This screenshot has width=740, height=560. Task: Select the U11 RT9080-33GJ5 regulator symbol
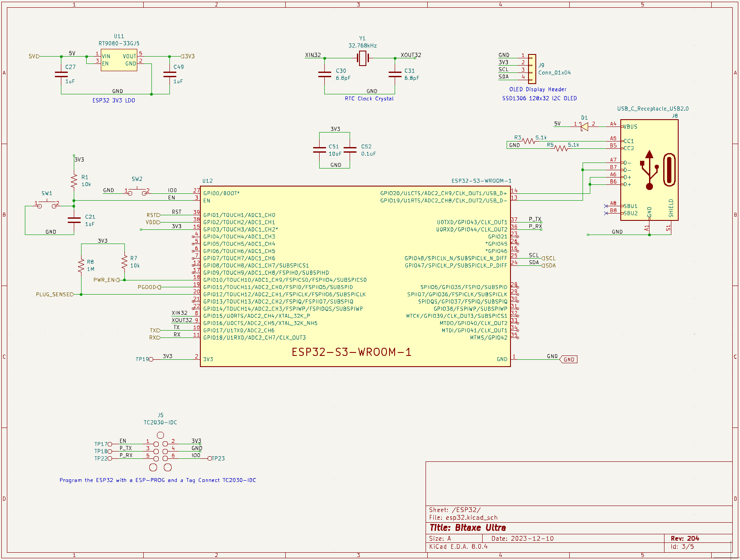119,60
